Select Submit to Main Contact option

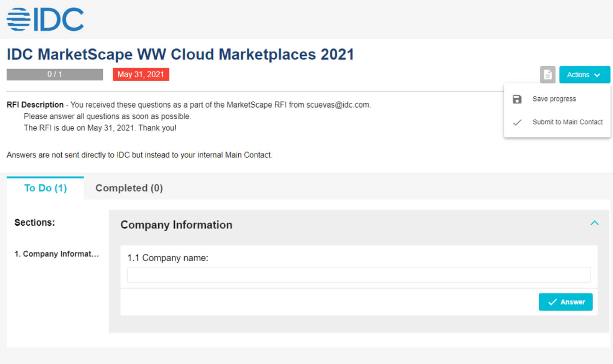[x=567, y=122]
